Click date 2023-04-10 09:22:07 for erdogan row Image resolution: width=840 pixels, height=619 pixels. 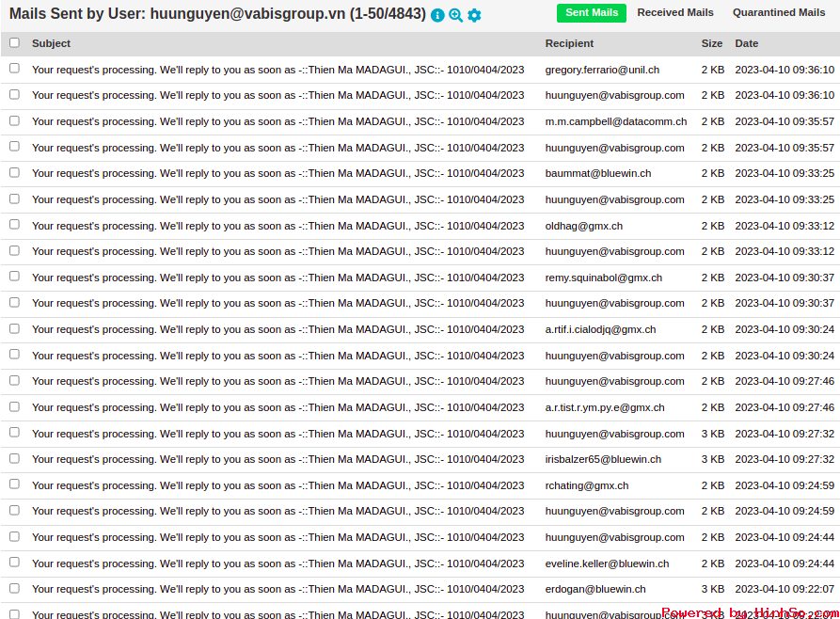click(785, 589)
